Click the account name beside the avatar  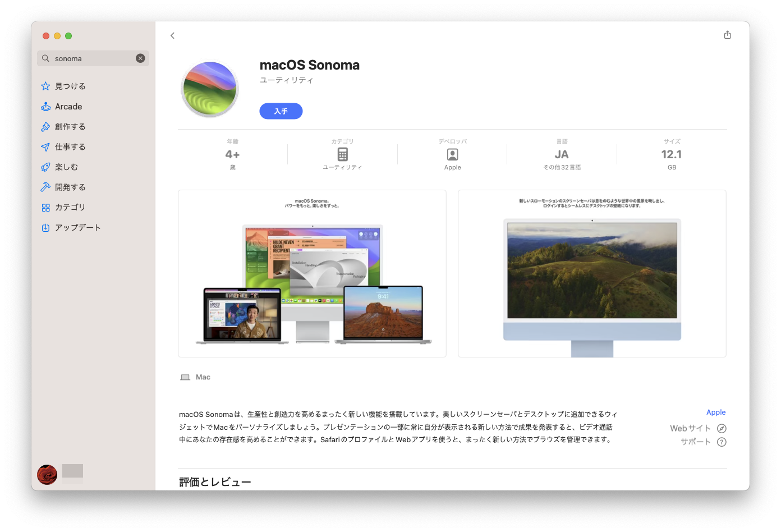tap(72, 474)
